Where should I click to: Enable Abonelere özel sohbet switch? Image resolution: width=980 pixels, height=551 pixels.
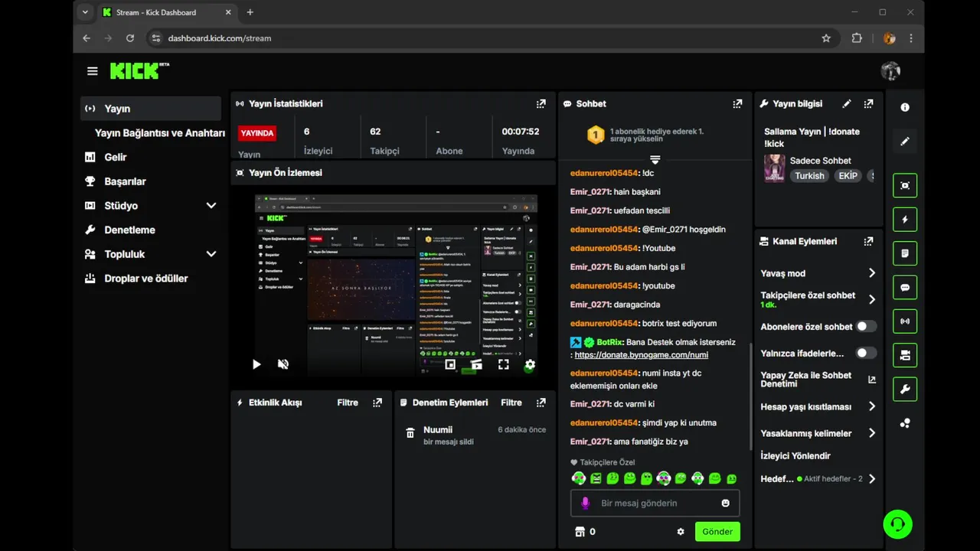[866, 326]
